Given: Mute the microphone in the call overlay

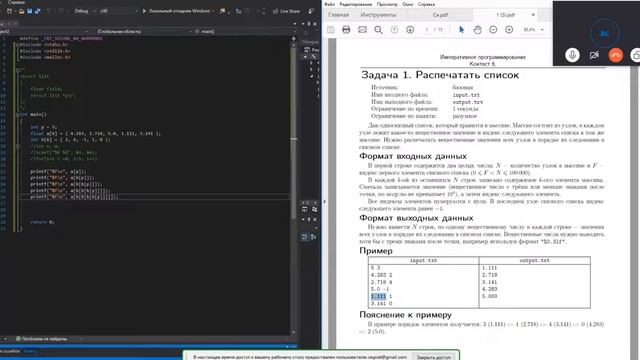Looking at the screenshot, I should [x=572, y=55].
